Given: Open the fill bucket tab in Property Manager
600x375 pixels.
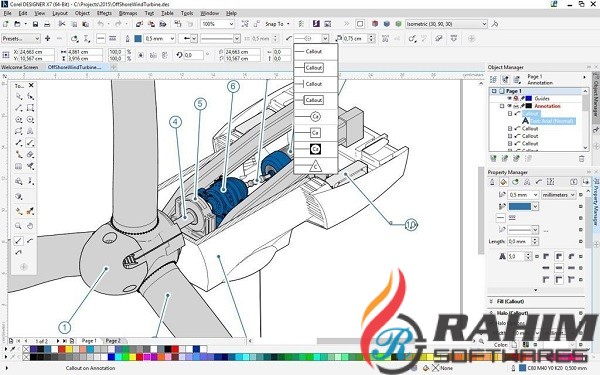Looking at the screenshot, I should 504,182.
